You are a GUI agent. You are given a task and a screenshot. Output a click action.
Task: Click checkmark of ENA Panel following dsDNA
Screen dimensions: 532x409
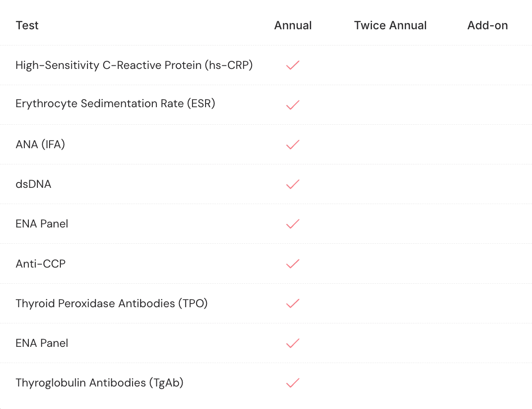tap(293, 224)
